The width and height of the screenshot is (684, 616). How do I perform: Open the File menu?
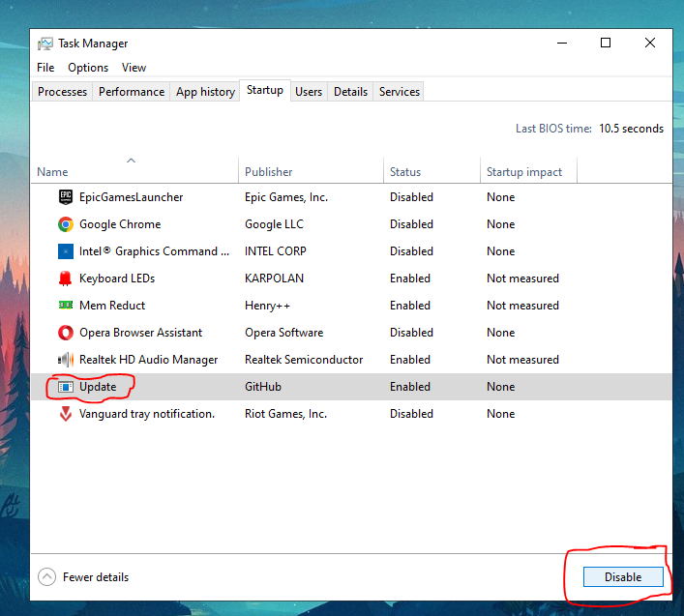pyautogui.click(x=45, y=68)
